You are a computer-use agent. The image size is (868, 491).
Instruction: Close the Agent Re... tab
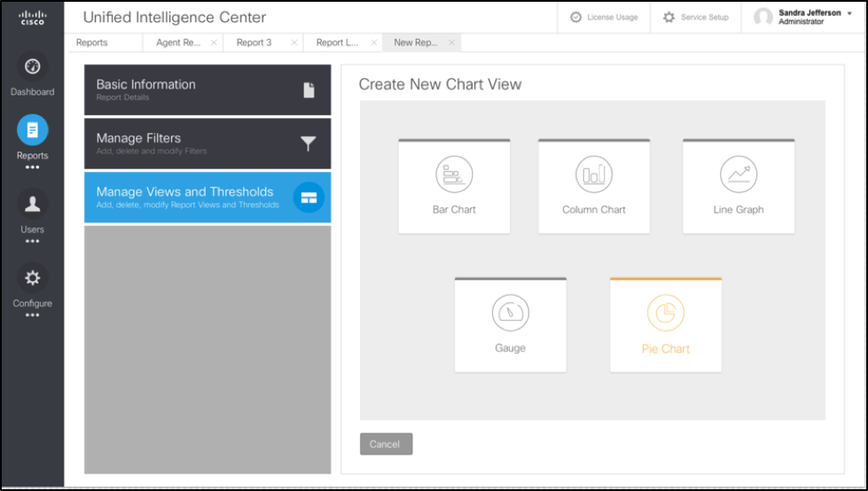[x=214, y=43]
